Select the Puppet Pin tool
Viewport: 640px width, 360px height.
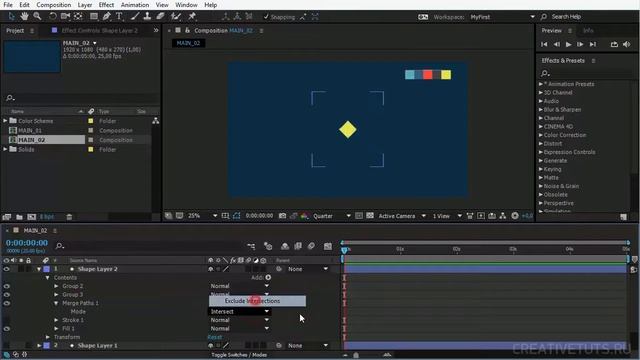pyautogui.click(x=192, y=16)
